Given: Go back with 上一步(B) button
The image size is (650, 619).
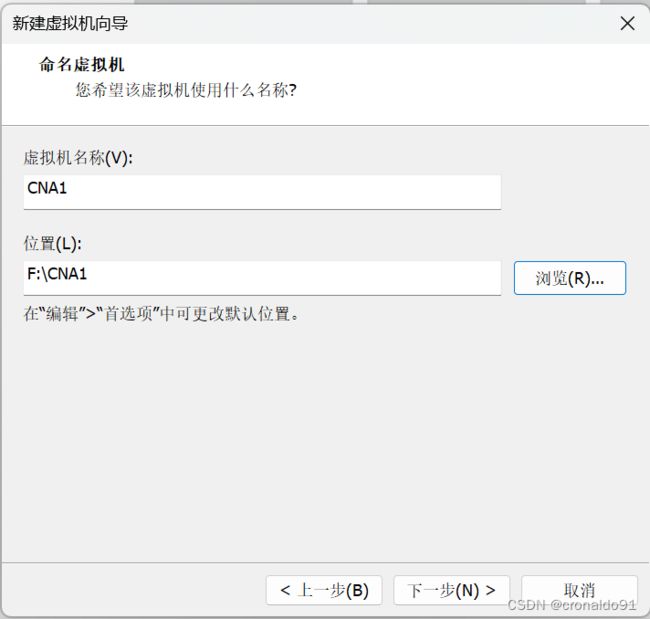Looking at the screenshot, I should click(x=324, y=590).
